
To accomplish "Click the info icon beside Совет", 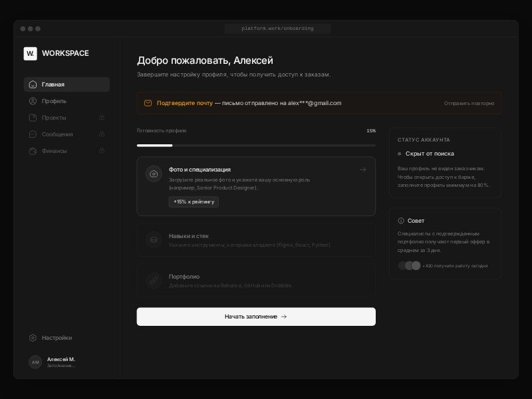I will [401, 221].
